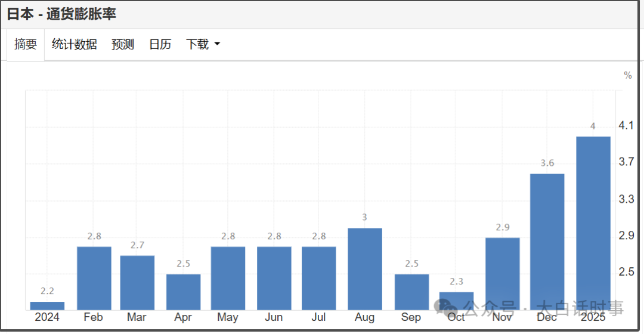Click the Oct bar labeled 2.3

pyautogui.click(x=456, y=301)
